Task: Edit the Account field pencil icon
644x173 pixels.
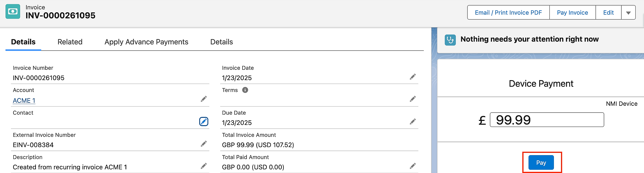Action: tap(204, 99)
